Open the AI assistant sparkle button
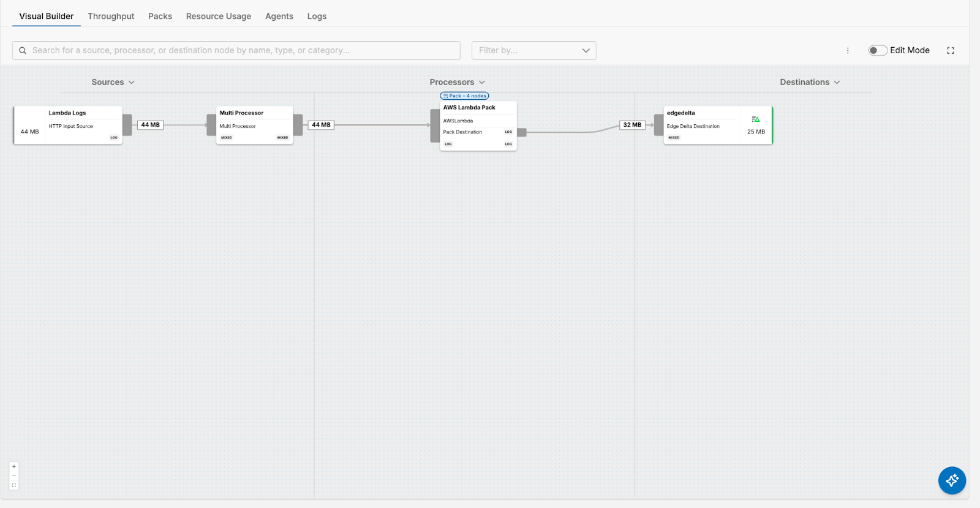 952,480
